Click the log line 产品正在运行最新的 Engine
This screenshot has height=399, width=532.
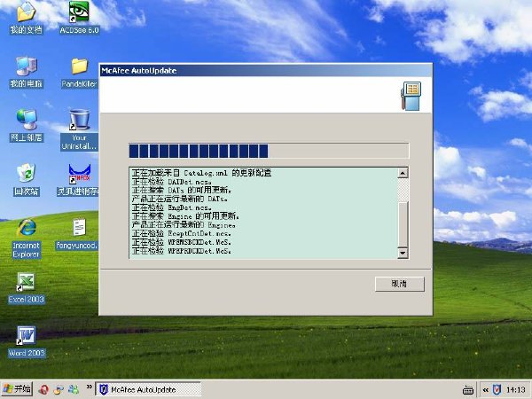[184, 225]
